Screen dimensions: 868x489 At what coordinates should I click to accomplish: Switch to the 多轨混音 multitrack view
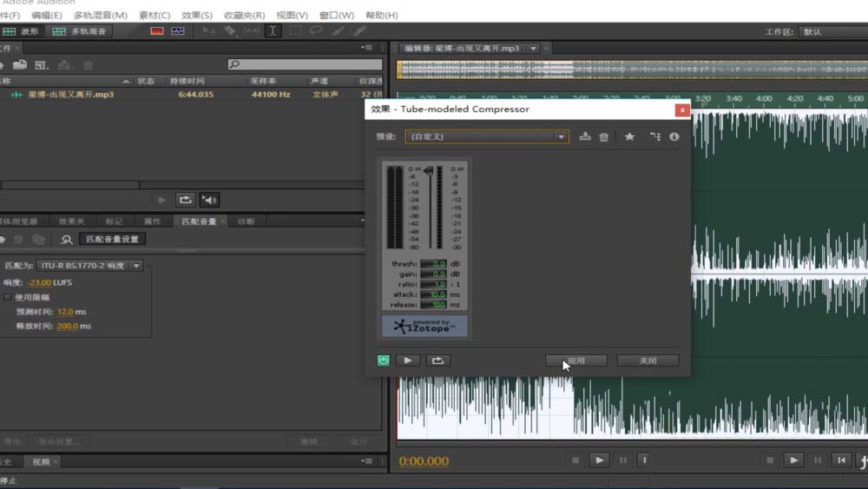(x=79, y=31)
